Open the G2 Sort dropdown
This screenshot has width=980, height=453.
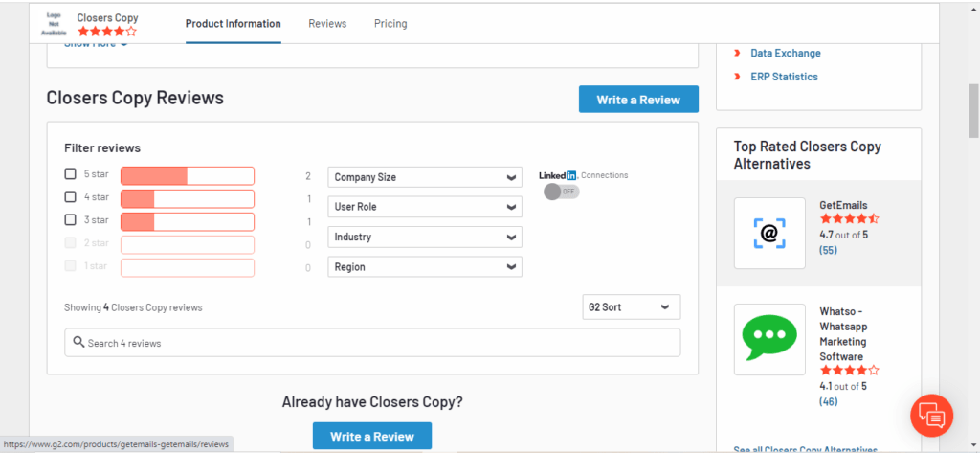pos(632,307)
